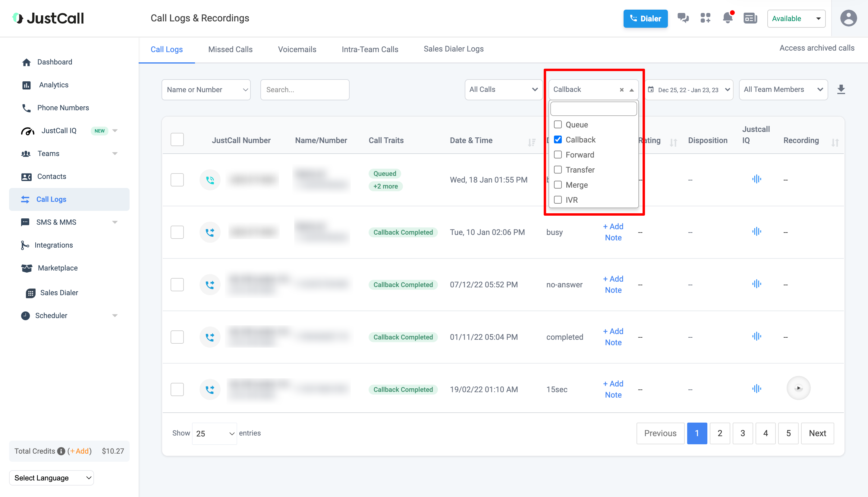Open the apps grid icon in header
Screen dimensions: 868x497
point(706,18)
